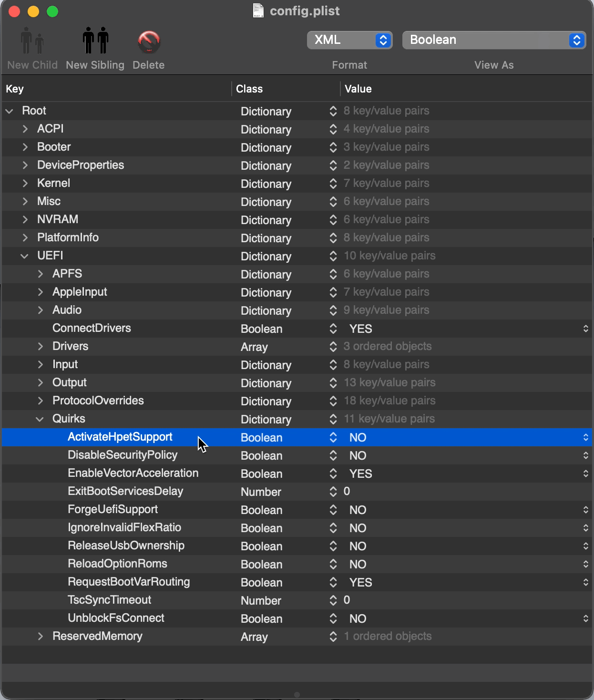Image resolution: width=594 pixels, height=700 pixels.
Task: Click the New Child toolbar icon
Action: [x=32, y=41]
